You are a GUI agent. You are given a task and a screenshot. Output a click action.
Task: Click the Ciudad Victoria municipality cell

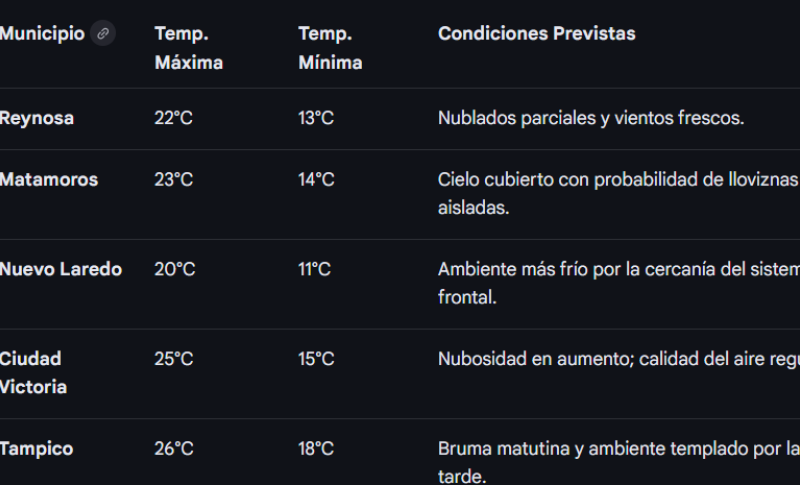point(33,372)
